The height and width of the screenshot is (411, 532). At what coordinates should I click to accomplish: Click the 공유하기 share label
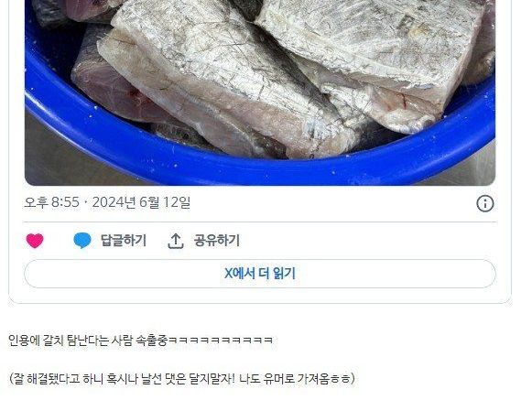[x=217, y=241]
